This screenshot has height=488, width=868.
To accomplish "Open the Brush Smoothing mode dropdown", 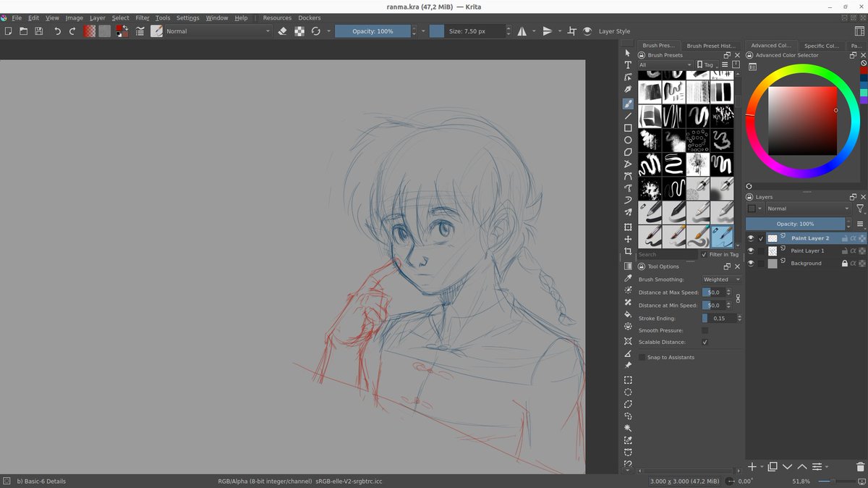I will pos(721,279).
